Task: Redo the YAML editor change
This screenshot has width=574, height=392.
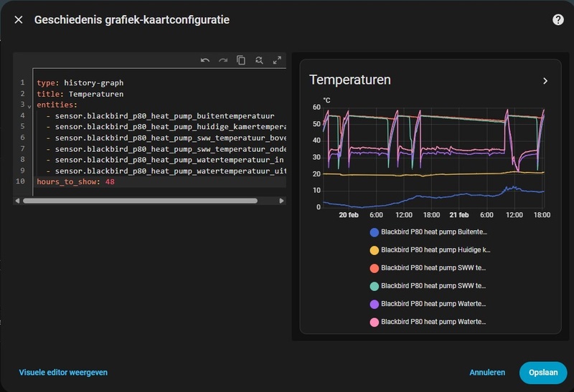Action: pyautogui.click(x=223, y=61)
